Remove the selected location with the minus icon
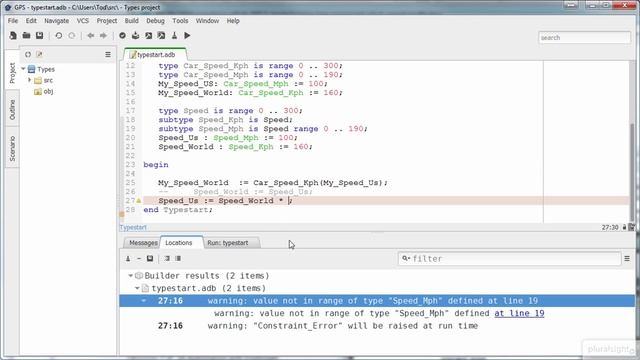Image resolution: width=640 pixels, height=360 pixels. click(x=139, y=258)
